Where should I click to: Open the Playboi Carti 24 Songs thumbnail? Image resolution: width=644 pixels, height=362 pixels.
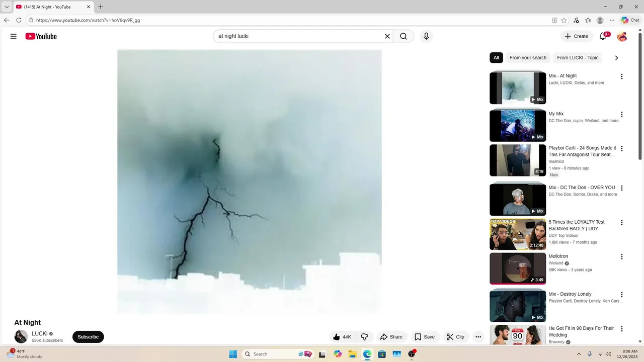coord(518,160)
